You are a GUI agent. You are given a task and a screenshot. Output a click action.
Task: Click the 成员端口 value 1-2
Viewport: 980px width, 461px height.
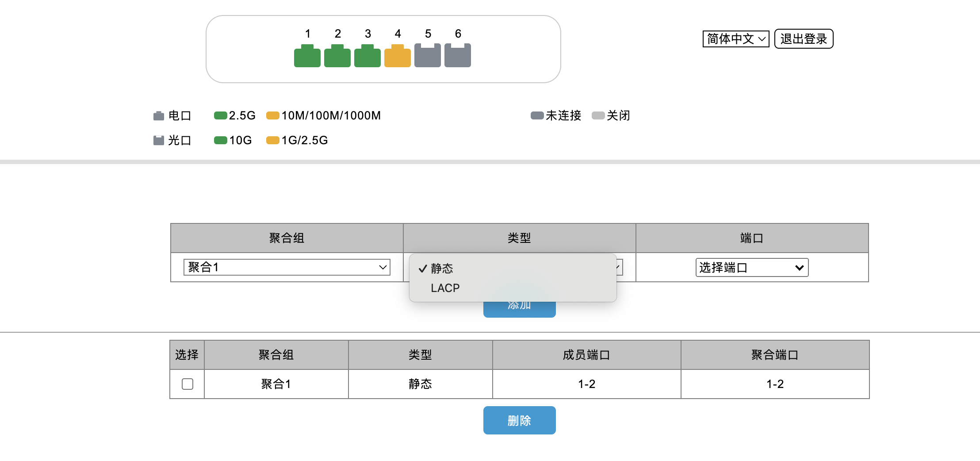click(587, 384)
